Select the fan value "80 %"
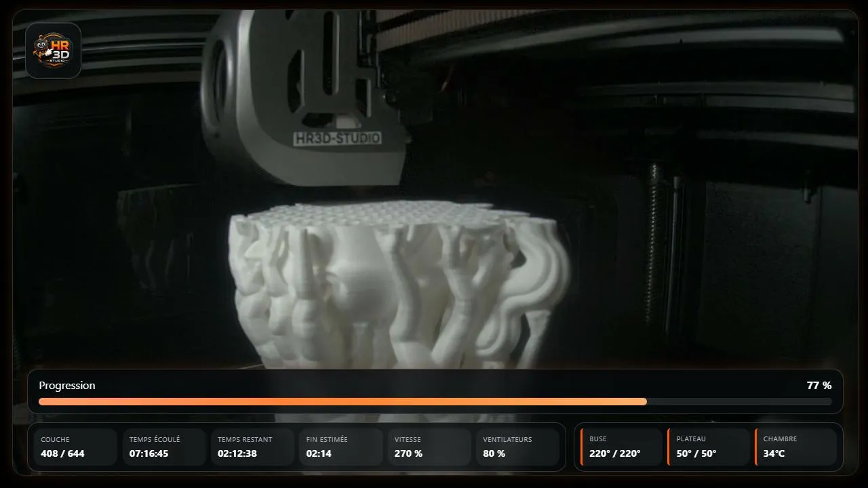The width and height of the screenshot is (868, 488). [x=494, y=453]
